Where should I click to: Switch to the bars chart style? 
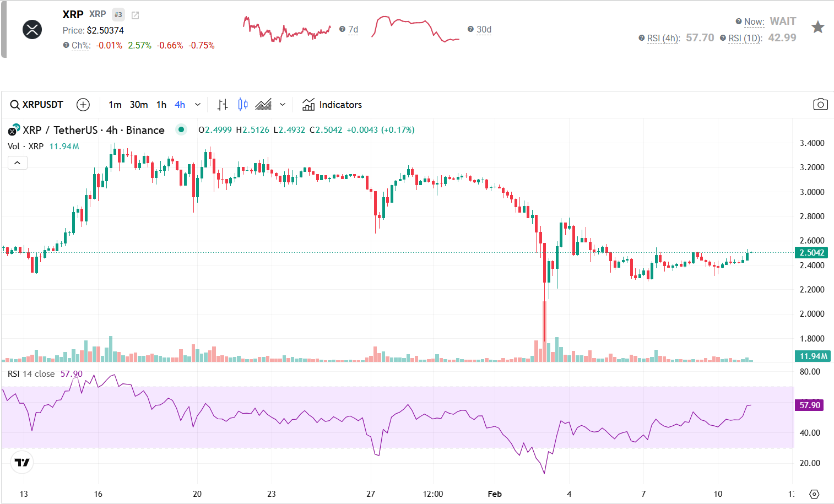(x=223, y=105)
